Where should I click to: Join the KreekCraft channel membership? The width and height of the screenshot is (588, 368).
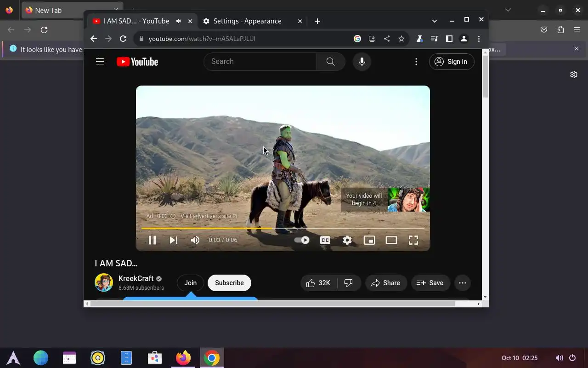(x=191, y=283)
